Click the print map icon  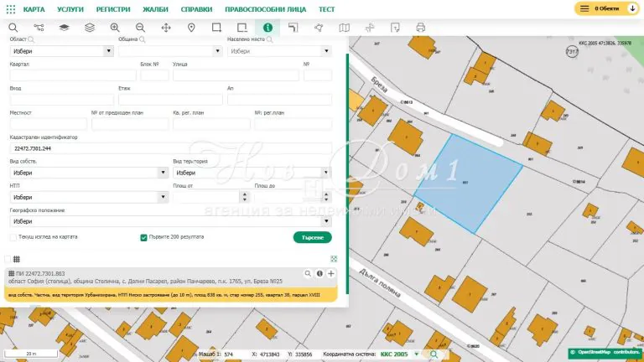coord(421,28)
